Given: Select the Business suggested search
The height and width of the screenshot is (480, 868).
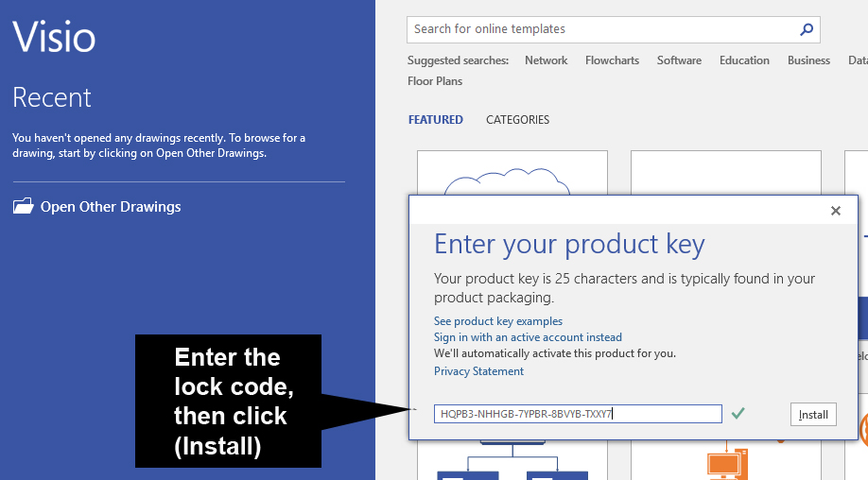Looking at the screenshot, I should 808,60.
